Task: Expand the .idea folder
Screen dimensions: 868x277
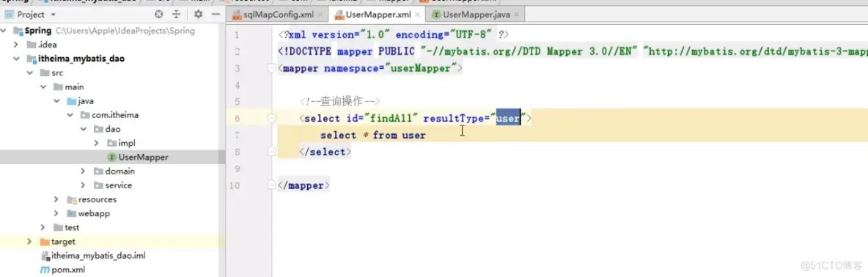Action: click(17, 45)
